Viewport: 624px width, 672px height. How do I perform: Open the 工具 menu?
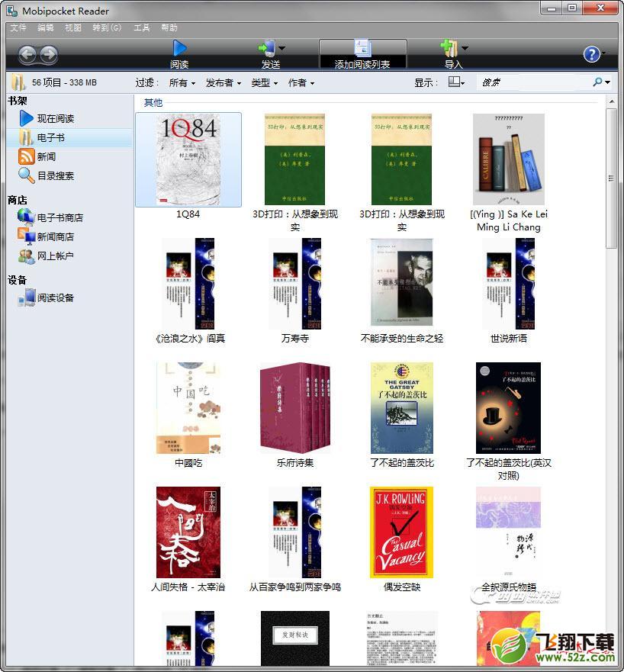(141, 28)
